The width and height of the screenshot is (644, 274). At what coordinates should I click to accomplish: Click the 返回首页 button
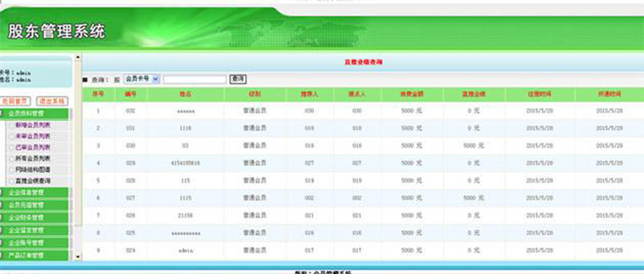click(x=15, y=101)
